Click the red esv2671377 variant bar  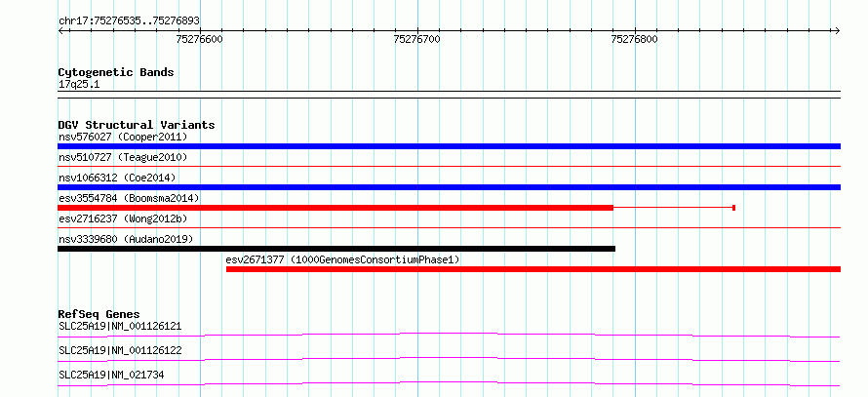(x=533, y=269)
